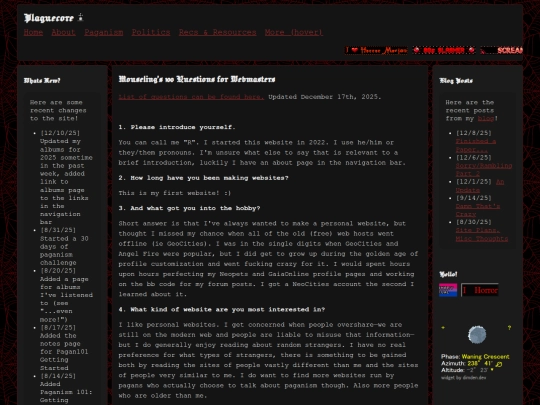540x405 pixels.
Task: Click question '2. How long have you been making websites?'
Action: point(204,178)
